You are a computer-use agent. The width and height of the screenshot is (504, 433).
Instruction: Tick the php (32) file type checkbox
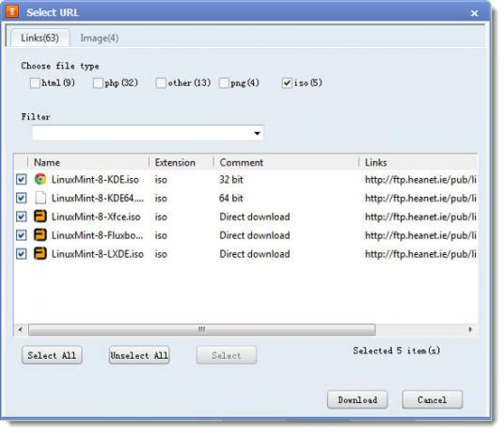pyautogui.click(x=98, y=83)
